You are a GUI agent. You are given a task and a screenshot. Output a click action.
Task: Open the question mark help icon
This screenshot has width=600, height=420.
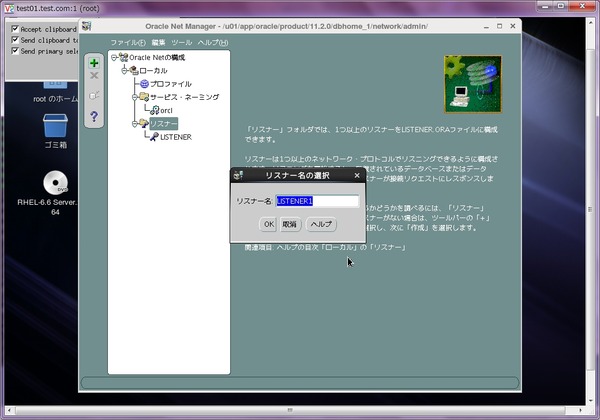[94, 116]
